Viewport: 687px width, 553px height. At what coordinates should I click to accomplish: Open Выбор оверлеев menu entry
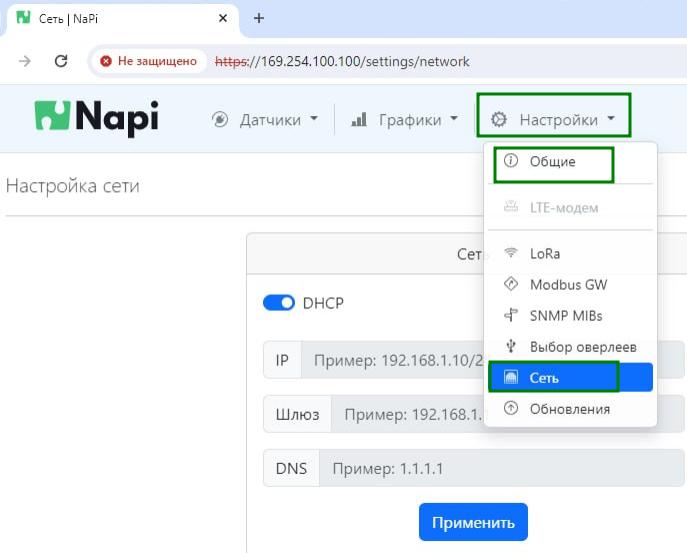coord(570,347)
